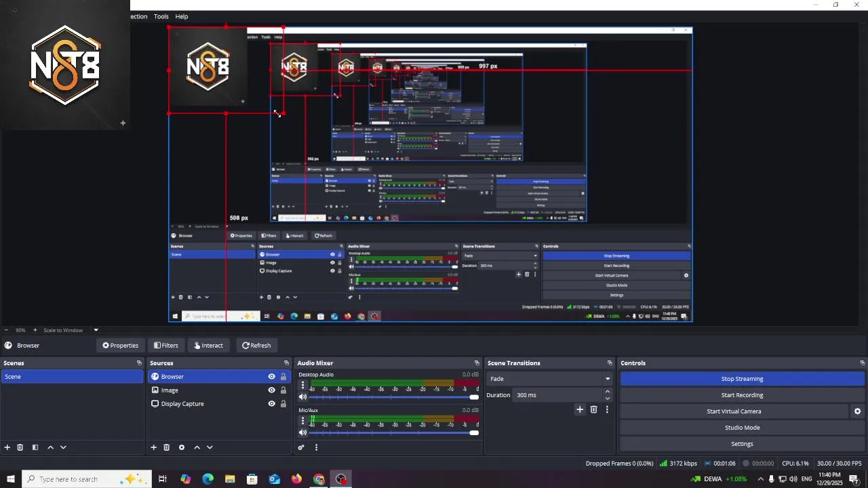This screenshot has height=488, width=868.
Task: Configure virtual camera gear icon
Action: 857,411
